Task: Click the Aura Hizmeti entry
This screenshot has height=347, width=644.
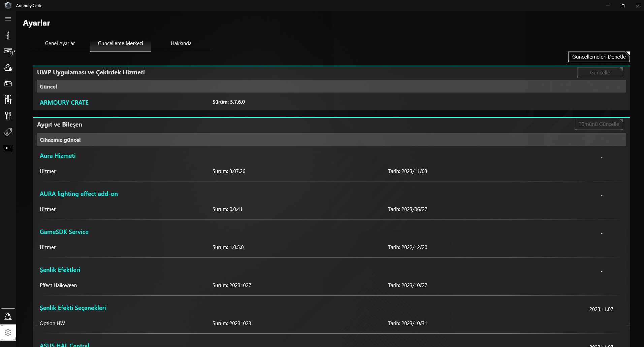Action: click(58, 156)
